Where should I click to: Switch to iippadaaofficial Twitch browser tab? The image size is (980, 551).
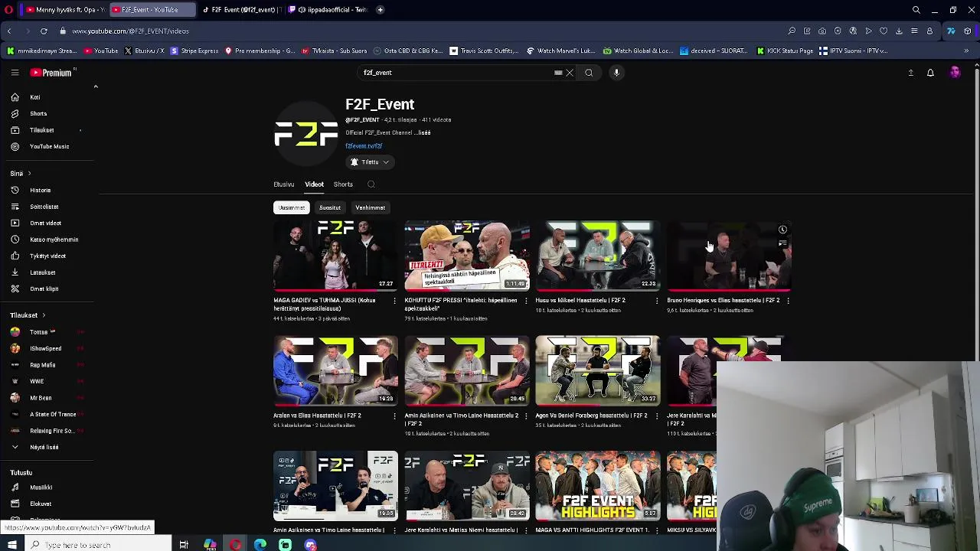328,10
